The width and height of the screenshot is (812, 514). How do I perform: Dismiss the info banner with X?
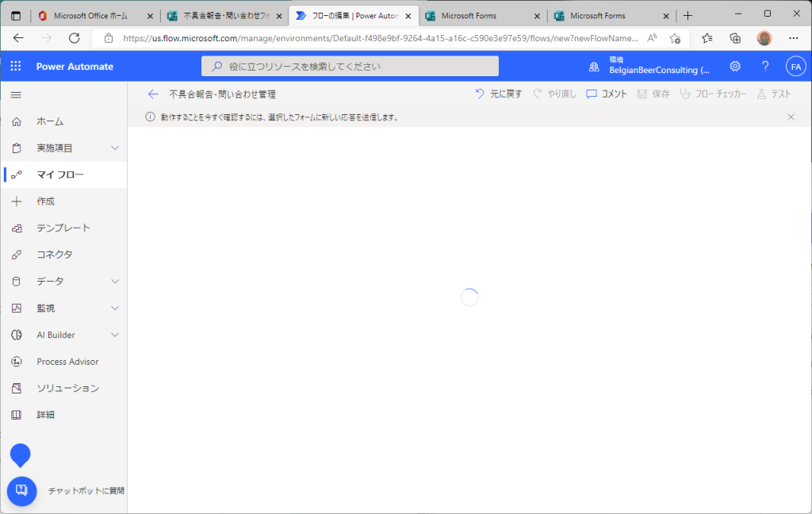click(791, 117)
